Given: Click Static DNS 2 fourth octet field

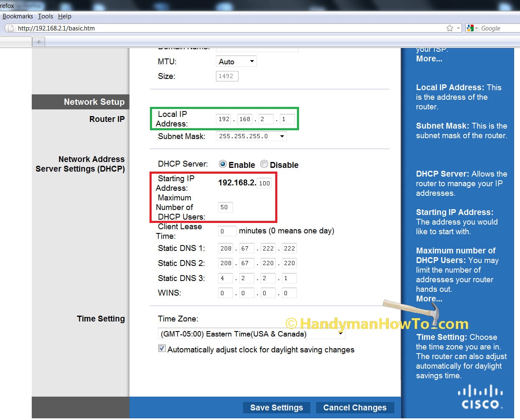Looking at the screenshot, I should coord(289,263).
